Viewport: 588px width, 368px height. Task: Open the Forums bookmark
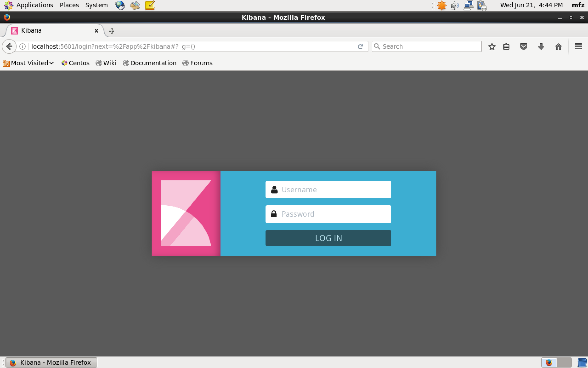click(197, 63)
